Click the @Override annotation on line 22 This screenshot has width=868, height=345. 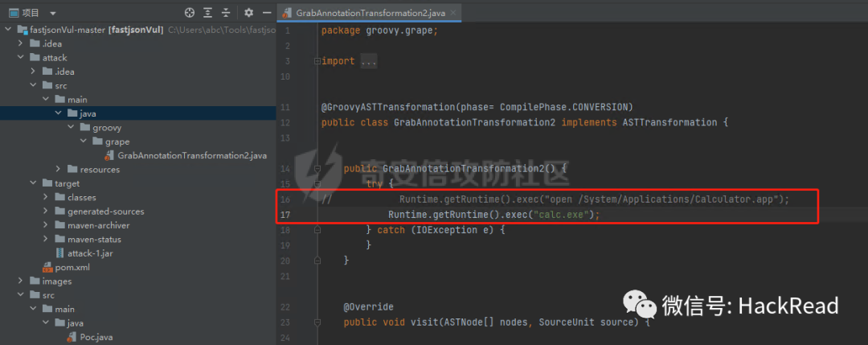[369, 306]
